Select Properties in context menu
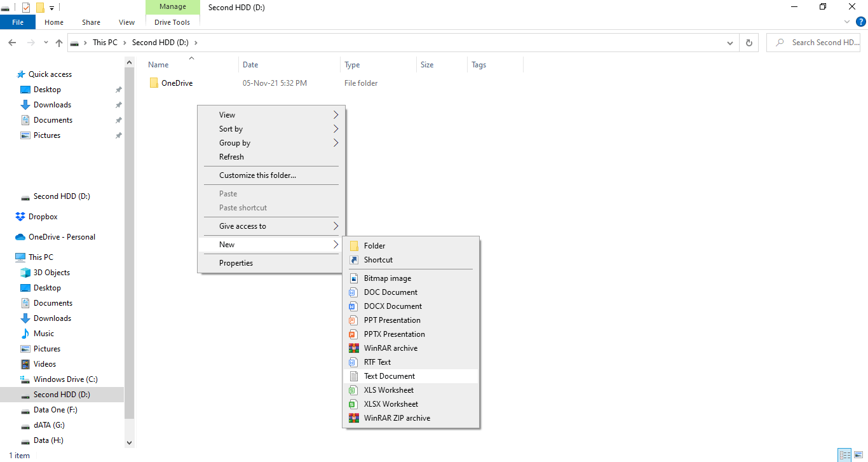Viewport: 868px width, 462px height. [271, 263]
